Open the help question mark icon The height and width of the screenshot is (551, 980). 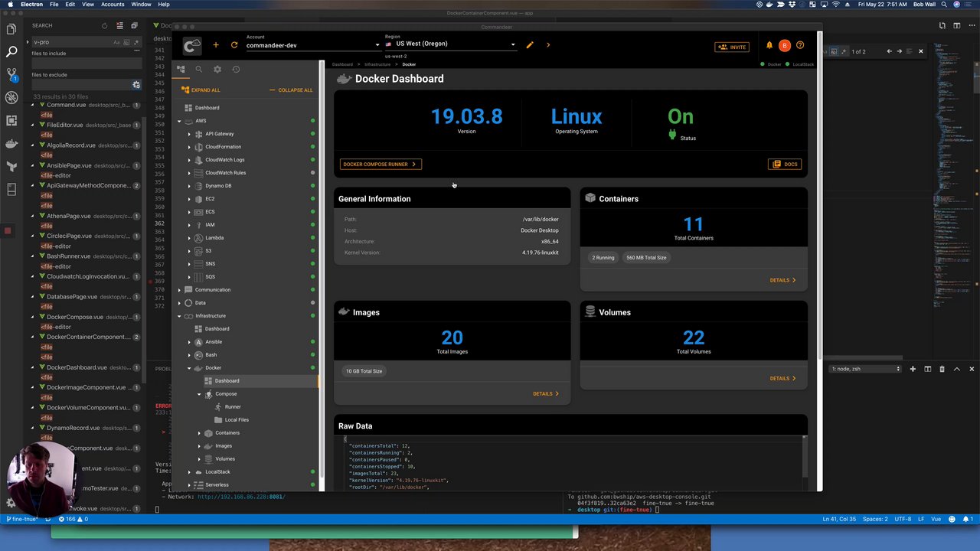click(x=800, y=46)
